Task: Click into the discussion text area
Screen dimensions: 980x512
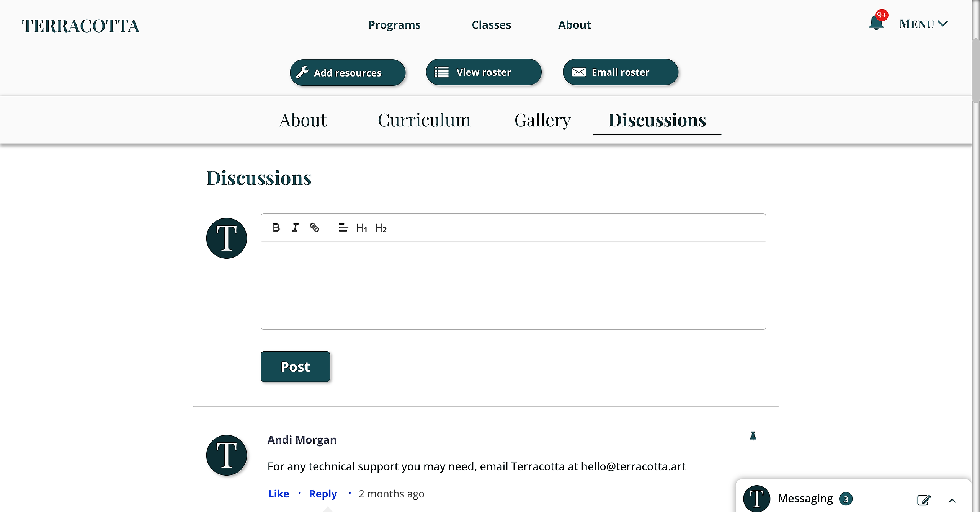Action: (513, 285)
